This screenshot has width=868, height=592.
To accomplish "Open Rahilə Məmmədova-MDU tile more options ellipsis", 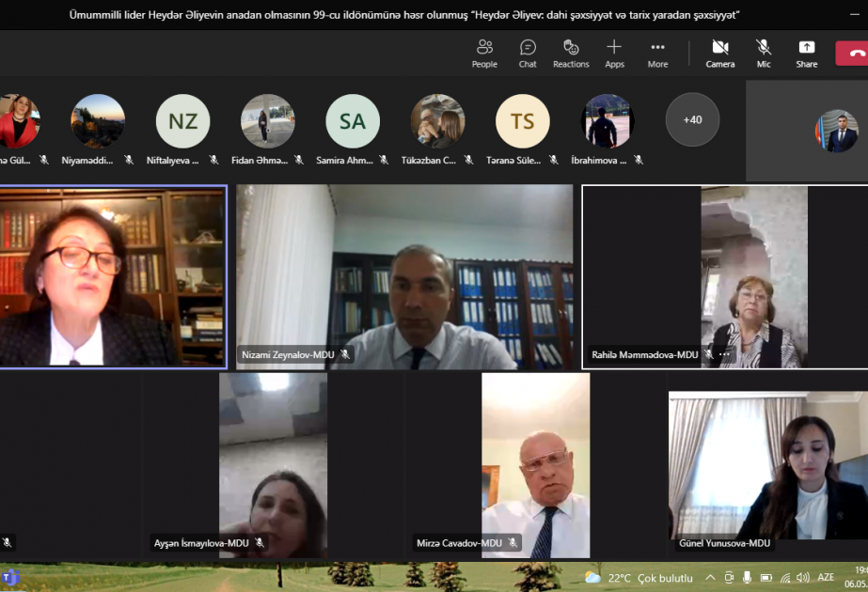I will click(724, 354).
